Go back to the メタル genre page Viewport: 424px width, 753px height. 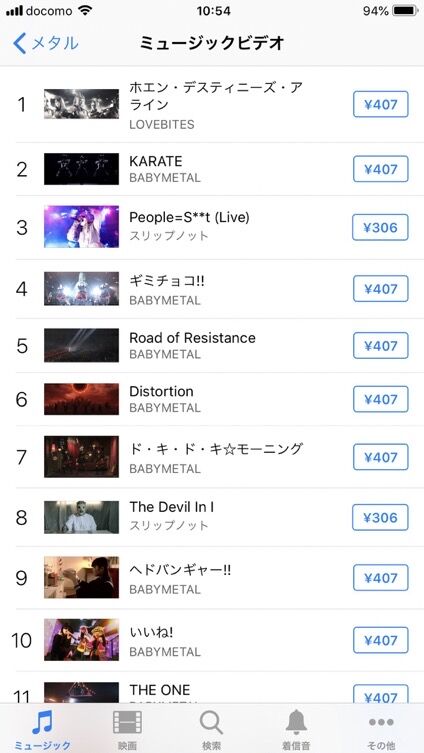click(46, 43)
